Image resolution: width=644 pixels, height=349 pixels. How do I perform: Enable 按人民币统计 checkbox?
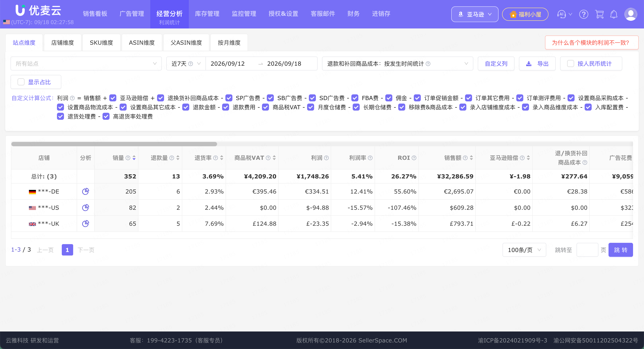click(570, 64)
